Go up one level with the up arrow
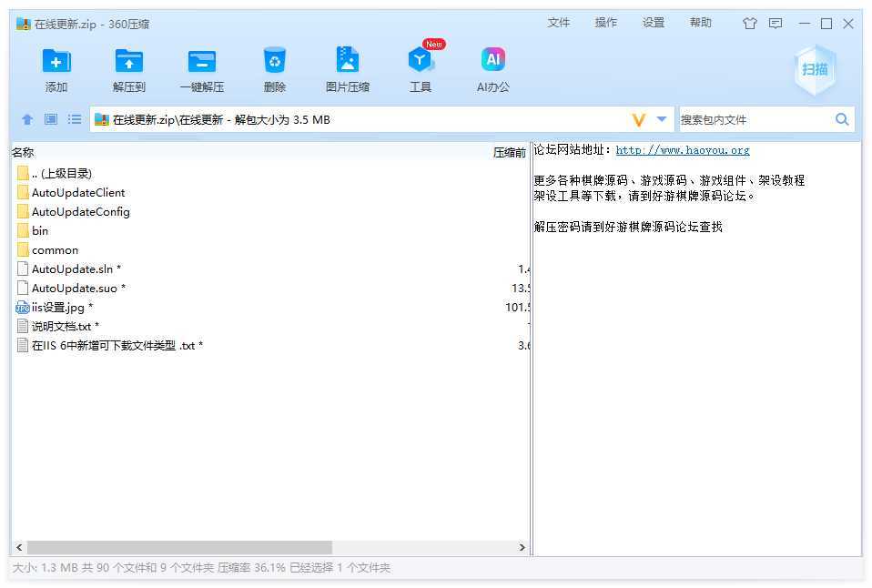This screenshot has height=588, width=872. 27,119
